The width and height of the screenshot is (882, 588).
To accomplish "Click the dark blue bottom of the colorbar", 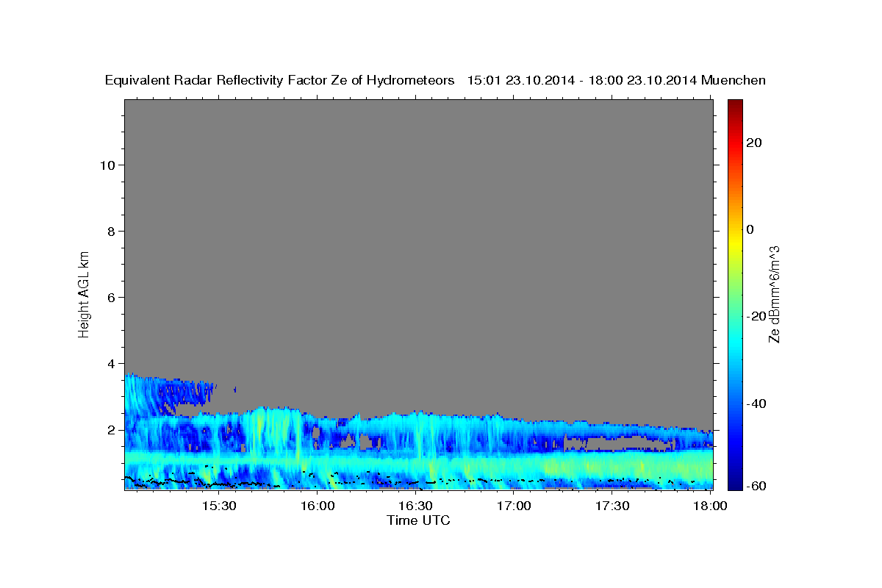I will point(734,484).
